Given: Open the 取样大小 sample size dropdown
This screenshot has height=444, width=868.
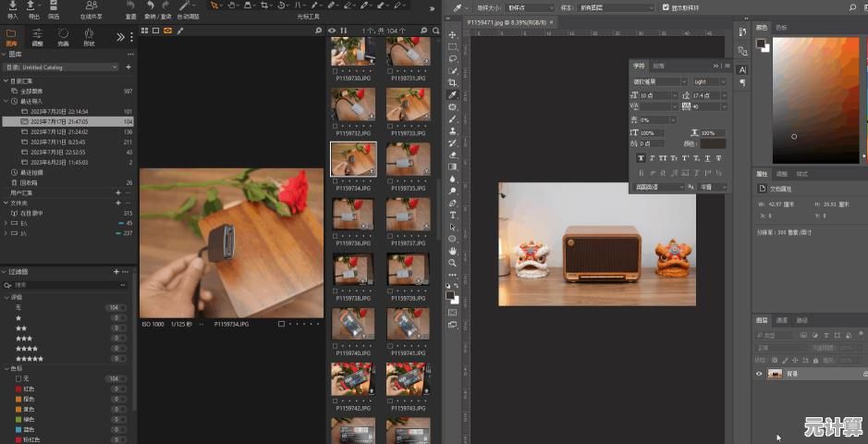Looking at the screenshot, I should [530, 7].
